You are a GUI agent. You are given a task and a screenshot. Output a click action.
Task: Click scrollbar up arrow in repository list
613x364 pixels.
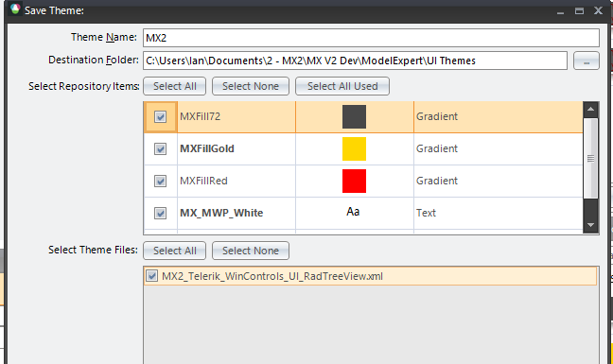tap(590, 109)
